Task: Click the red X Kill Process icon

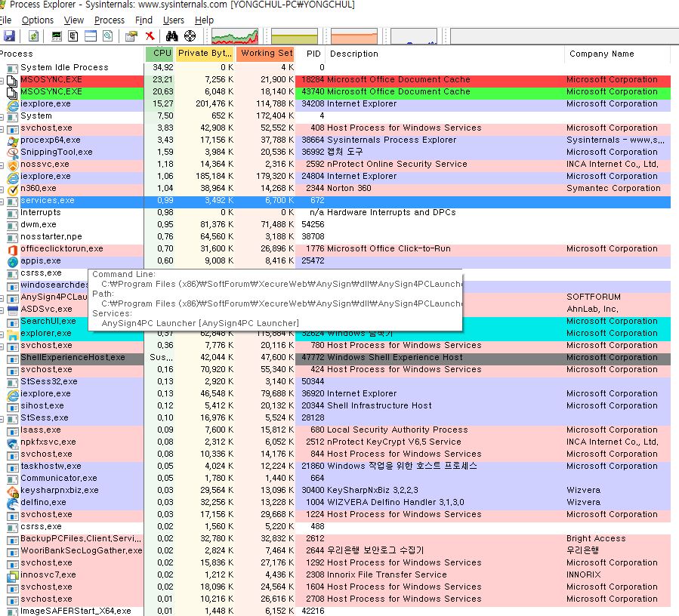Action: point(150,36)
